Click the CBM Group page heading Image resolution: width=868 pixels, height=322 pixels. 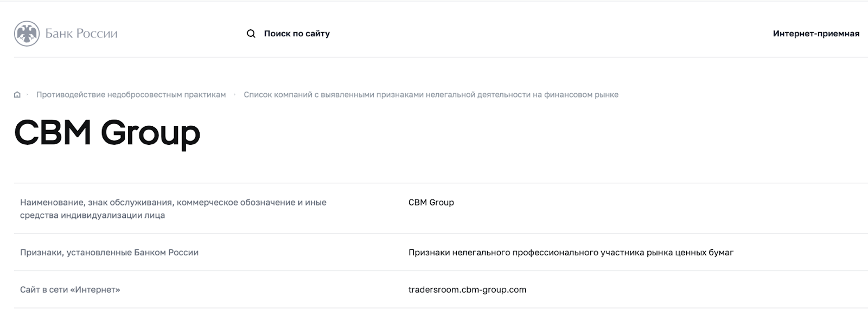pyautogui.click(x=107, y=133)
